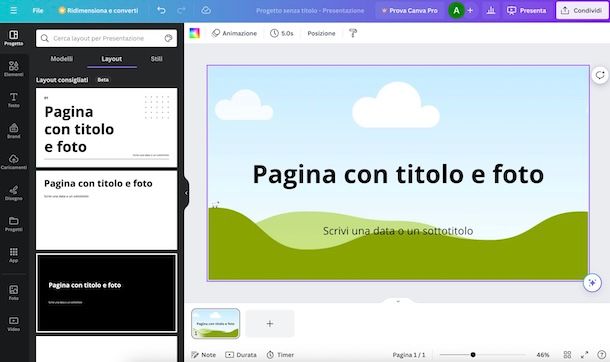Click Ridimensiona e converti button
This screenshot has width=610, height=362.
pyautogui.click(x=98, y=10)
